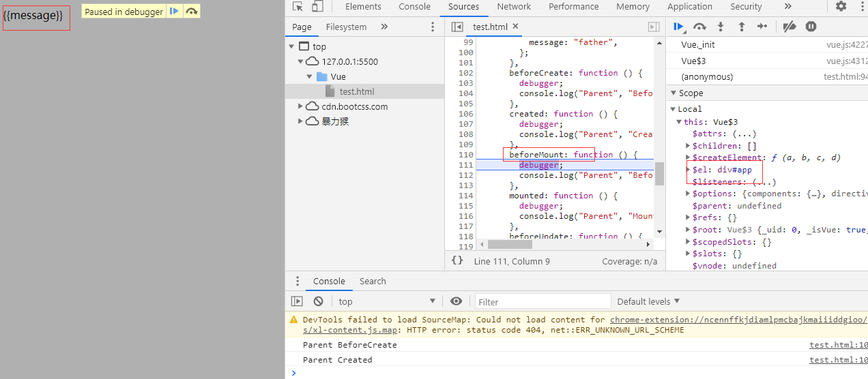The height and width of the screenshot is (379, 868).
Task: Invoke the $attrs getter (...)
Action: point(743,134)
